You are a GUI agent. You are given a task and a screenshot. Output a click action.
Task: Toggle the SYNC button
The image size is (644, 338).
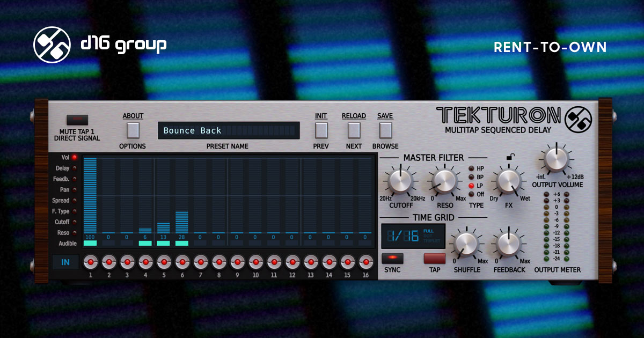coord(392,258)
